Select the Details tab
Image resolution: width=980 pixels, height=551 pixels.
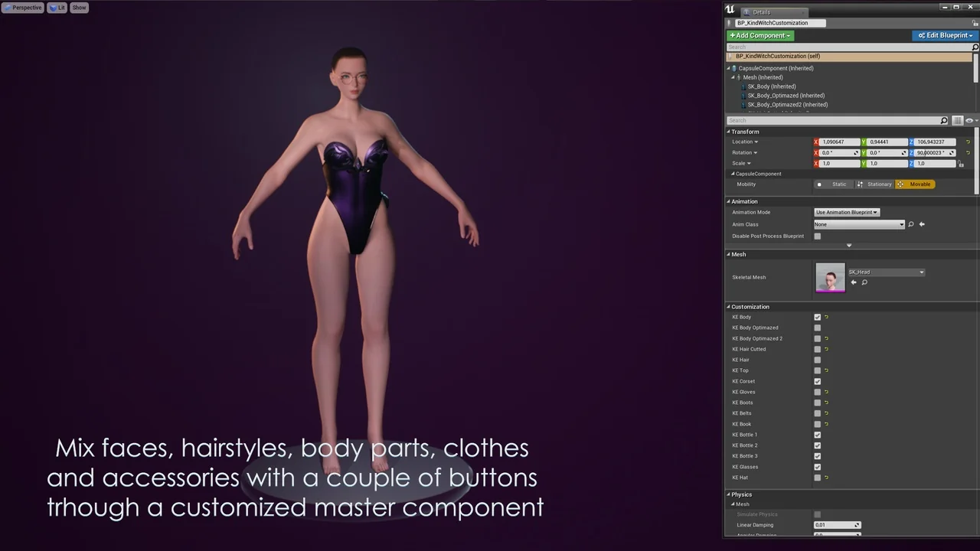pos(762,12)
